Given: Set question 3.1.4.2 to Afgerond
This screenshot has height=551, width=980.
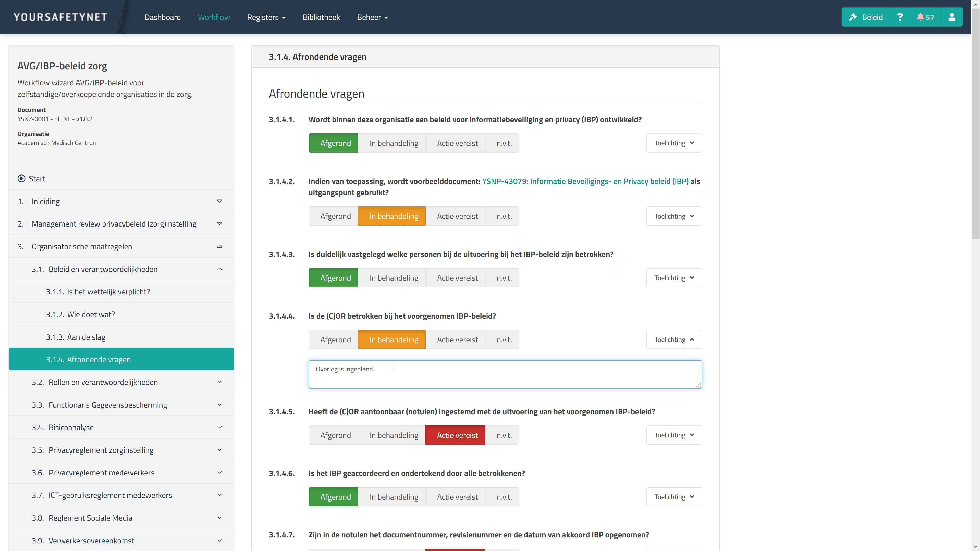Looking at the screenshot, I should tap(335, 216).
